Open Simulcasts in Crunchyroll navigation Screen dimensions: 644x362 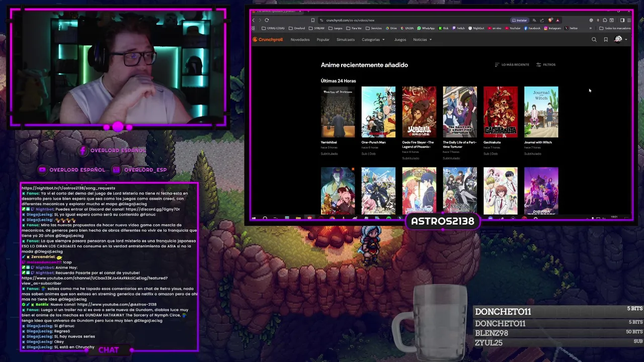coord(346,40)
